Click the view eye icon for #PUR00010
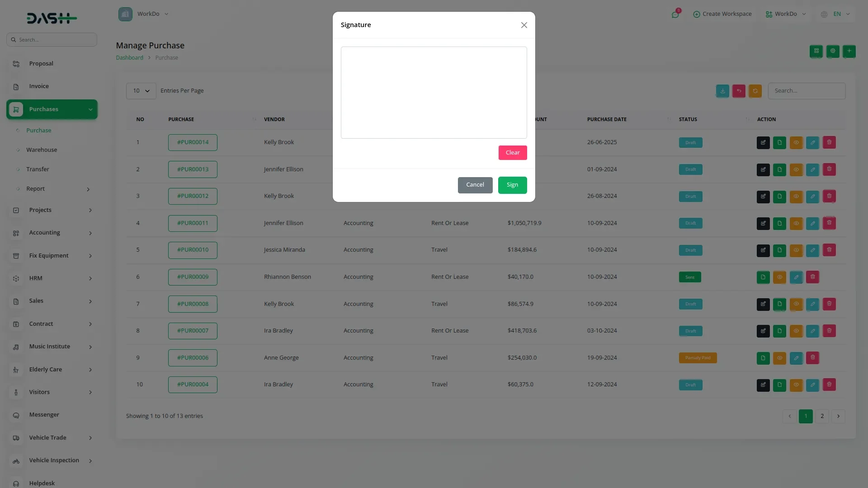 tap(796, 250)
